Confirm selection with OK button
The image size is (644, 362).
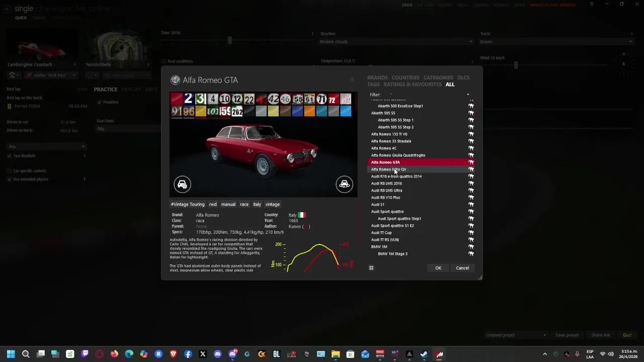pos(438,268)
